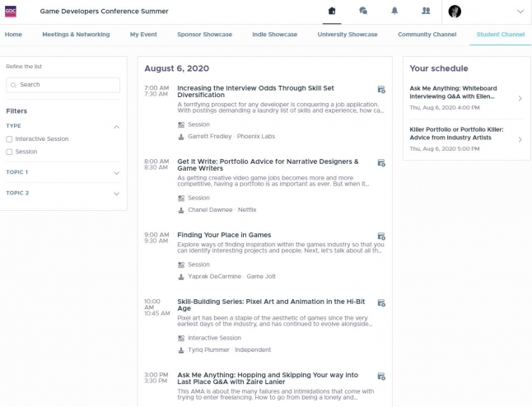
Task: Expand the TOPIC 1 filter
Action: point(116,173)
